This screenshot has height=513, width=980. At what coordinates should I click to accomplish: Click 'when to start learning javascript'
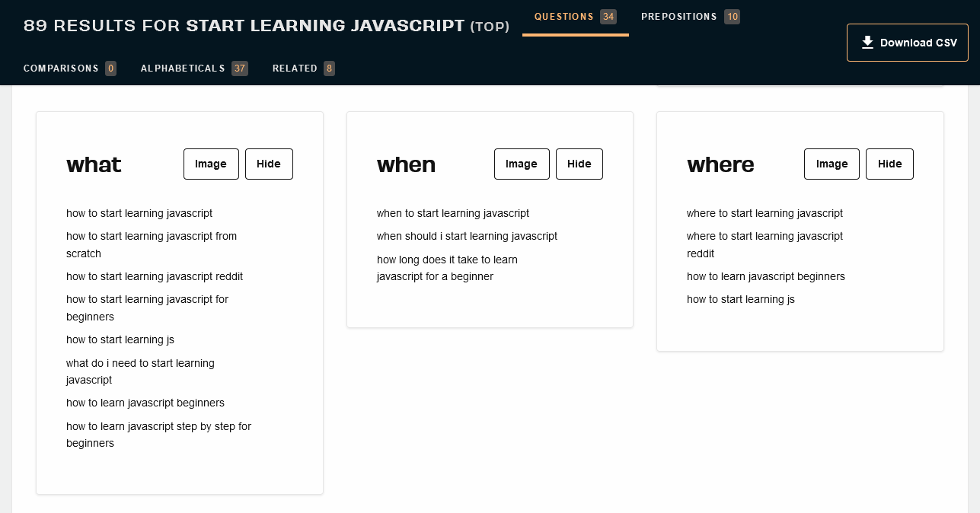pyautogui.click(x=453, y=213)
